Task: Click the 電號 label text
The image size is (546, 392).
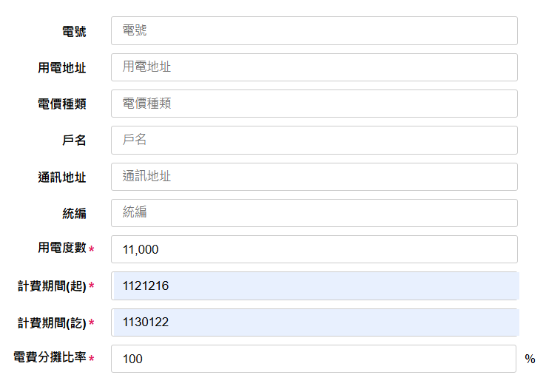Action: (74, 31)
